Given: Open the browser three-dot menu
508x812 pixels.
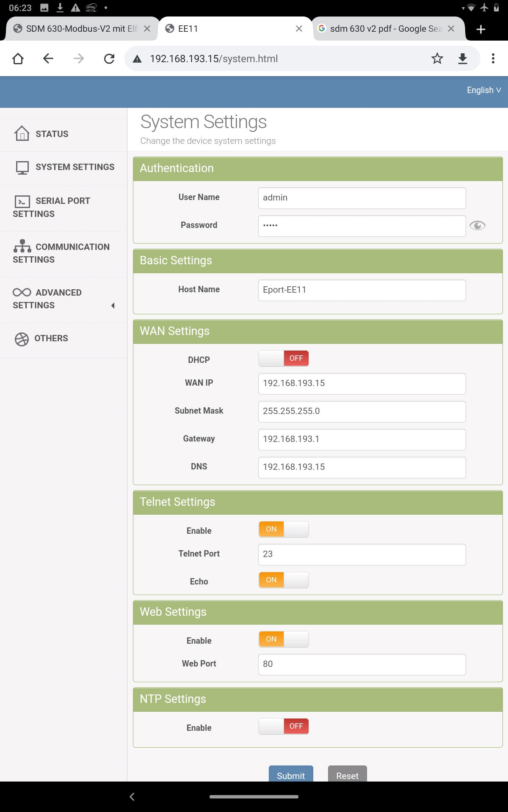Looking at the screenshot, I should tap(493, 58).
